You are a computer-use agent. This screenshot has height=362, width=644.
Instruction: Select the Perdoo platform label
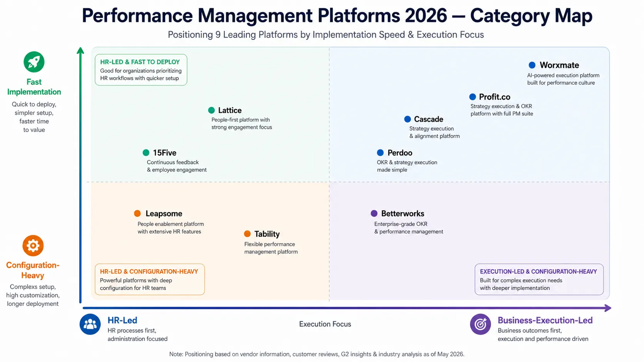coord(400,153)
